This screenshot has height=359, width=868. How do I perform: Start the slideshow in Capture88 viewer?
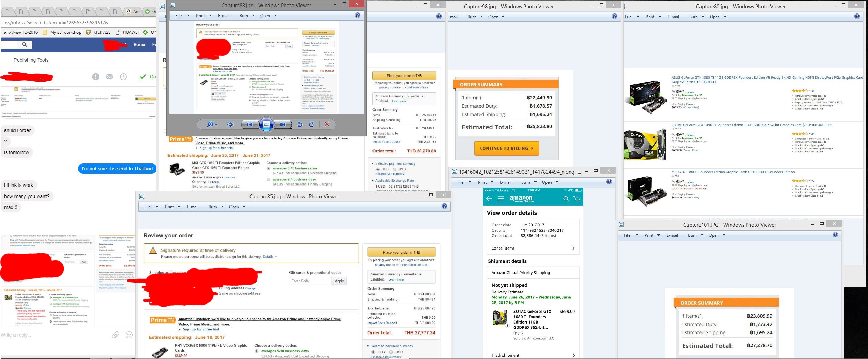tap(266, 124)
